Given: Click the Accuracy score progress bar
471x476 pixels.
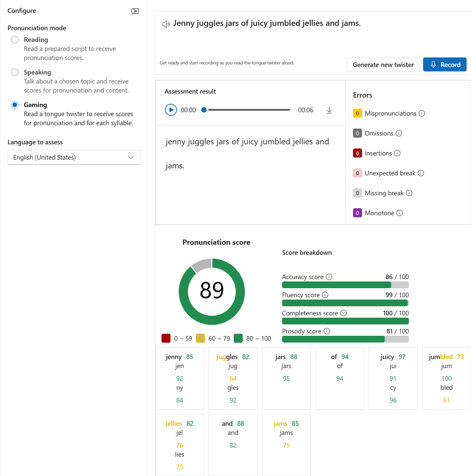Looking at the screenshot, I should [x=345, y=285].
